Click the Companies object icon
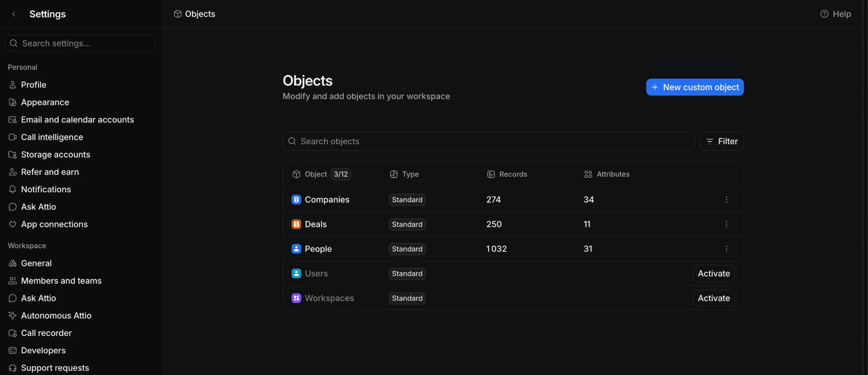The image size is (868, 375). [296, 200]
